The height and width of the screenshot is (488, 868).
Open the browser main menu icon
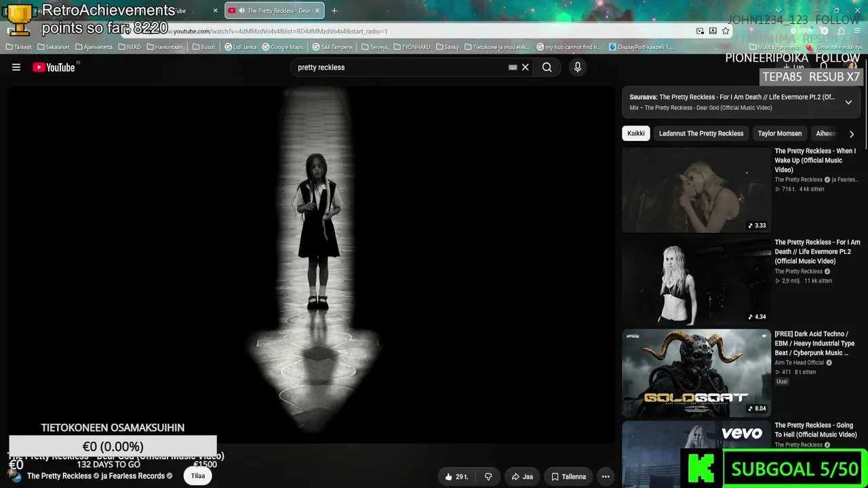(856, 31)
